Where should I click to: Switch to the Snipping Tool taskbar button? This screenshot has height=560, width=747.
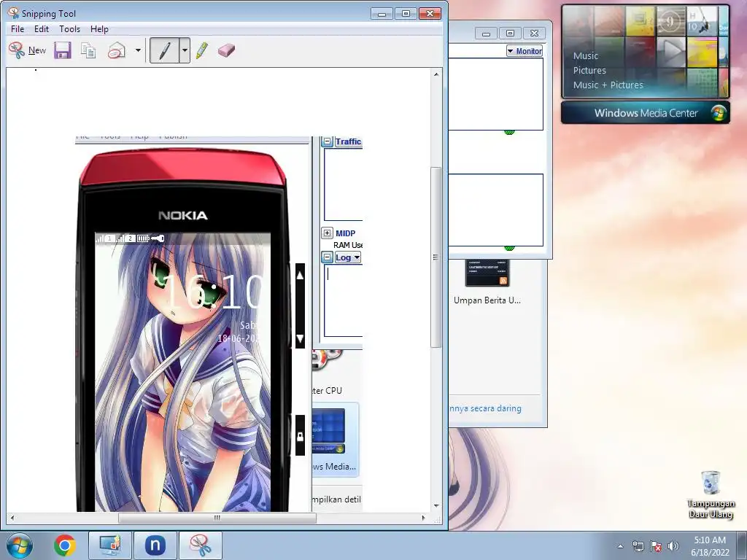tap(200, 545)
